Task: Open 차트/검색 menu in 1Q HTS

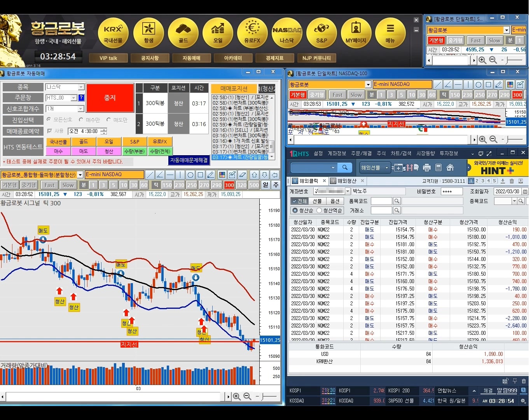Action: tap(401, 154)
